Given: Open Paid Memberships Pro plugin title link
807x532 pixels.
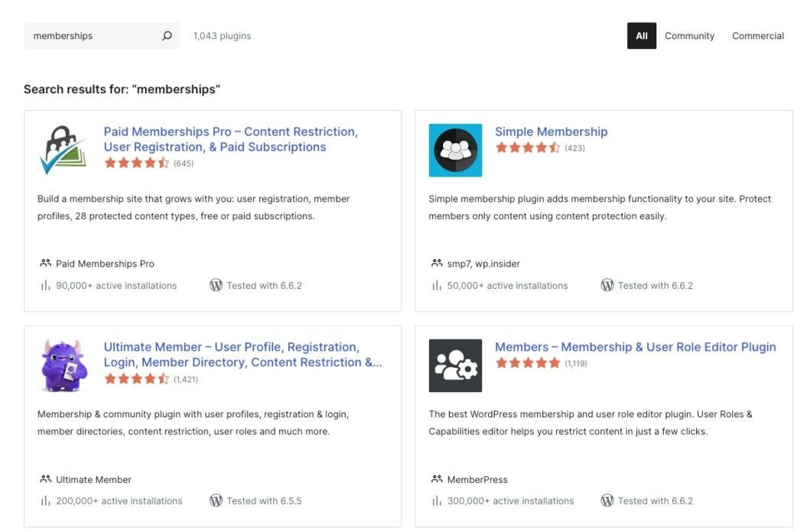Looking at the screenshot, I should pos(230,139).
